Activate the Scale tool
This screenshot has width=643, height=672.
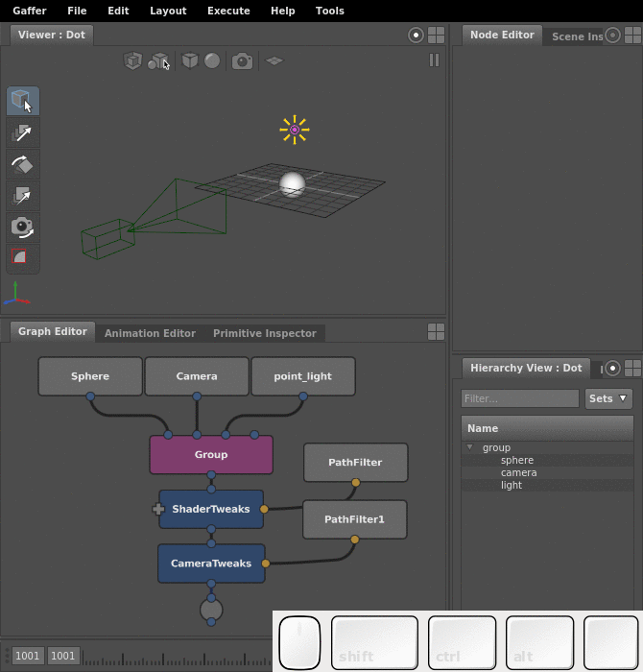23,196
